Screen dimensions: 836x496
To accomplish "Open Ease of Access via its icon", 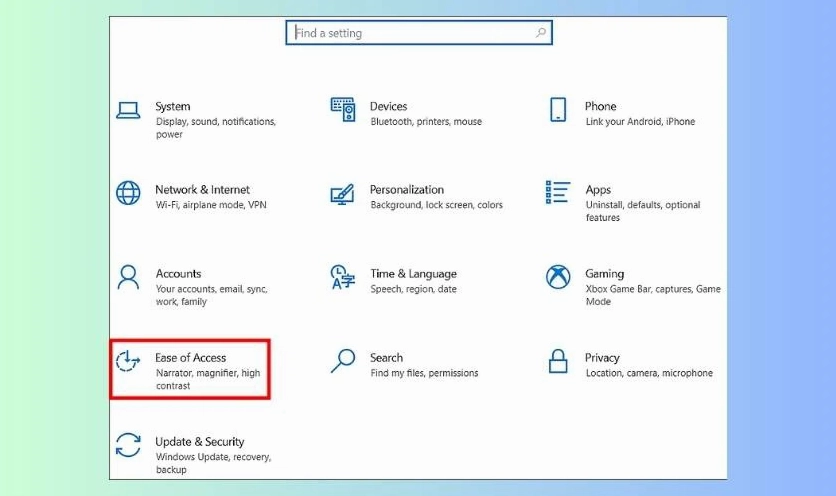I will pos(128,360).
